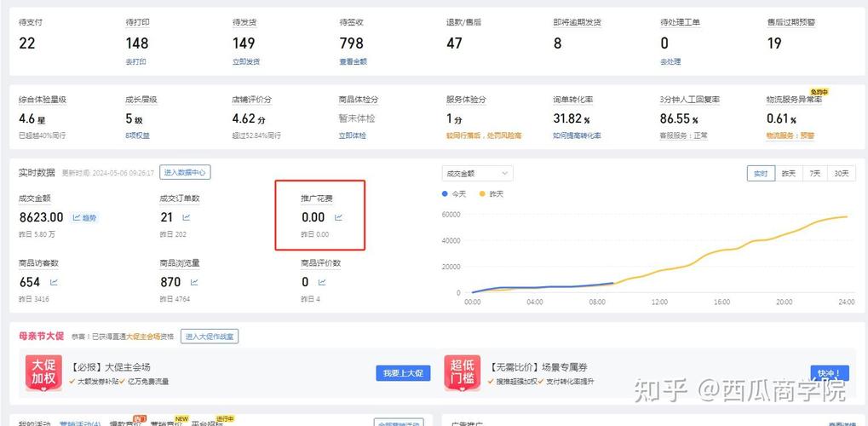Screen dimensions: 868x426
Task: Click the red 大促加权 promotion icon
Action: tap(43, 373)
